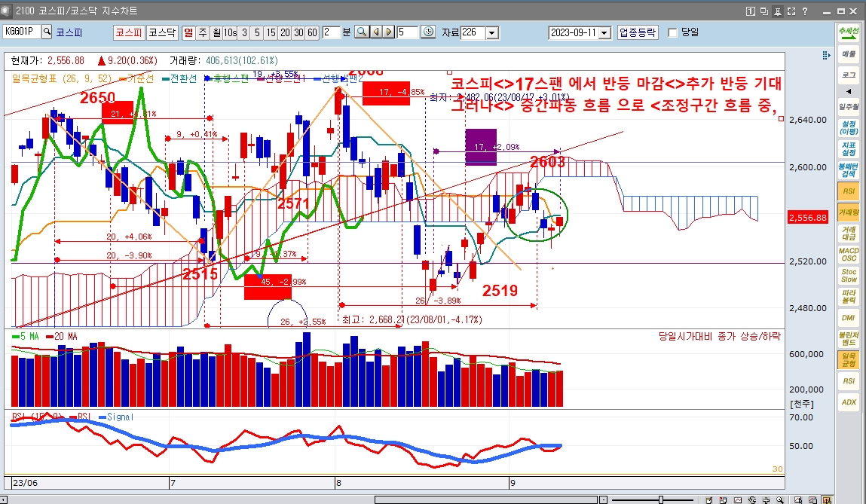This screenshot has width=866, height=504.
Task: Select the 일 daily period tab
Action: [x=189, y=32]
